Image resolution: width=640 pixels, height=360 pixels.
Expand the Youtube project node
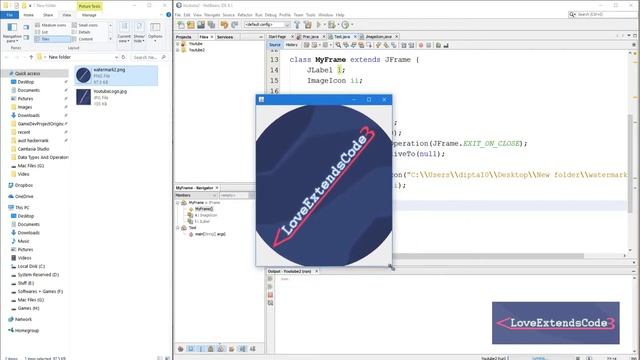(178, 44)
